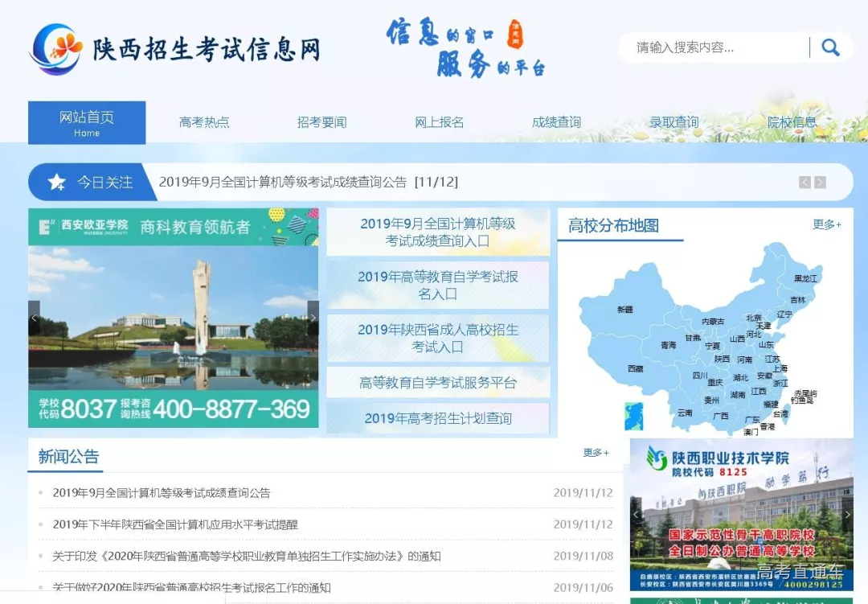The image size is (868, 604).
Task: Click the ticker next arrow icon
Action: (820, 183)
